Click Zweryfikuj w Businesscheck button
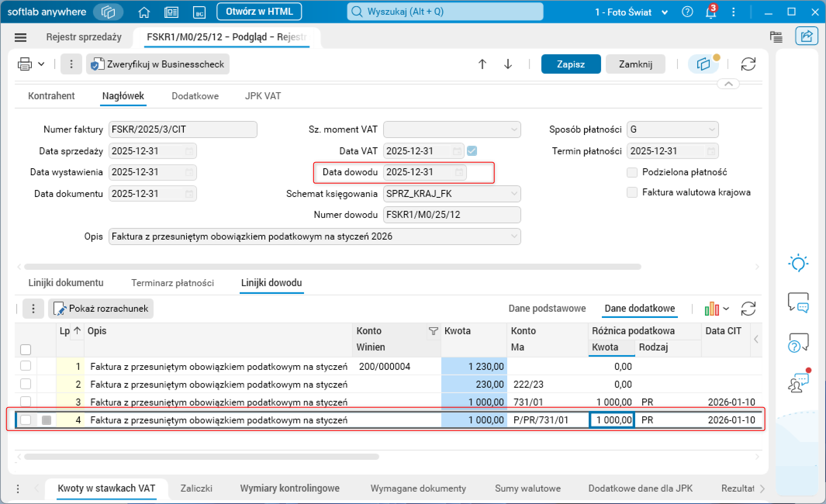This screenshot has width=826, height=504. [158, 64]
